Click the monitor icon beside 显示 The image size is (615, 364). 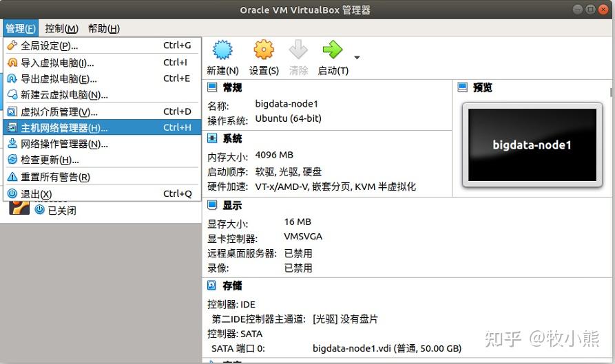click(212, 204)
